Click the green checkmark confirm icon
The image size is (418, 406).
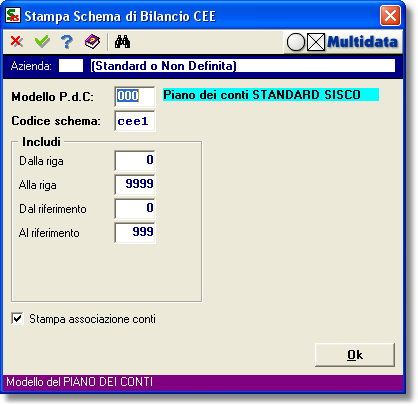pyautogui.click(x=42, y=42)
